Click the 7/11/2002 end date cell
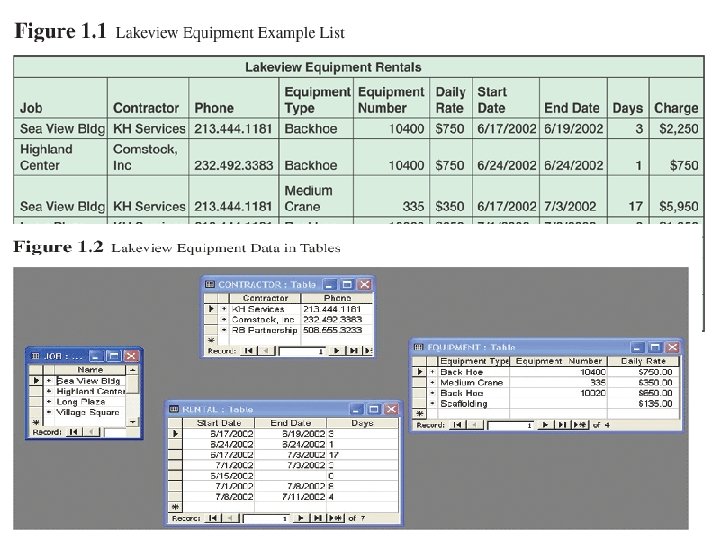720x540 pixels. click(290, 497)
